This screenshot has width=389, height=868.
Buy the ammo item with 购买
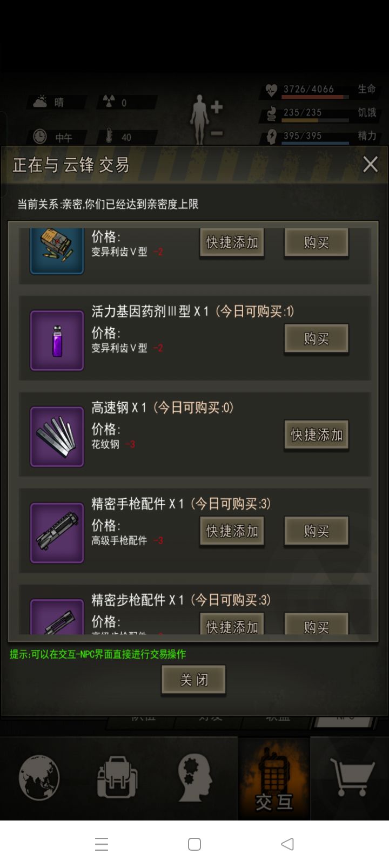pyautogui.click(x=316, y=243)
